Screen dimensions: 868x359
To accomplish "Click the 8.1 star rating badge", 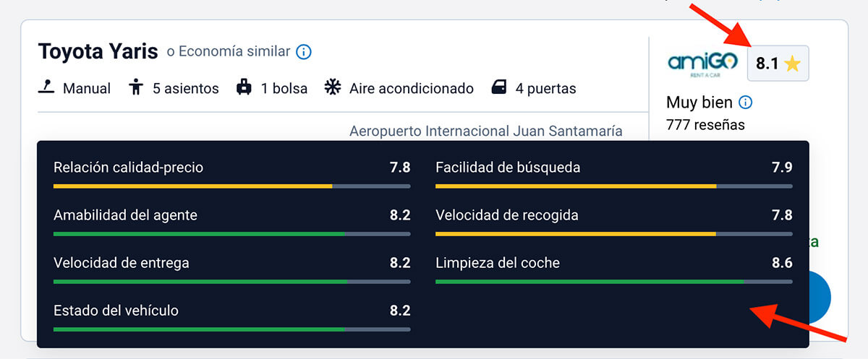I will (x=778, y=64).
